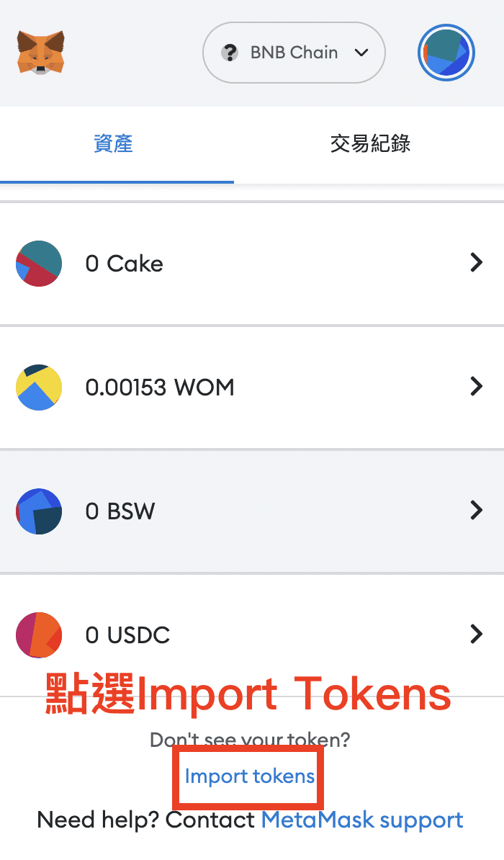Image resolution: width=504 pixels, height=860 pixels.
Task: Click the Cake token icon
Action: coord(39,264)
